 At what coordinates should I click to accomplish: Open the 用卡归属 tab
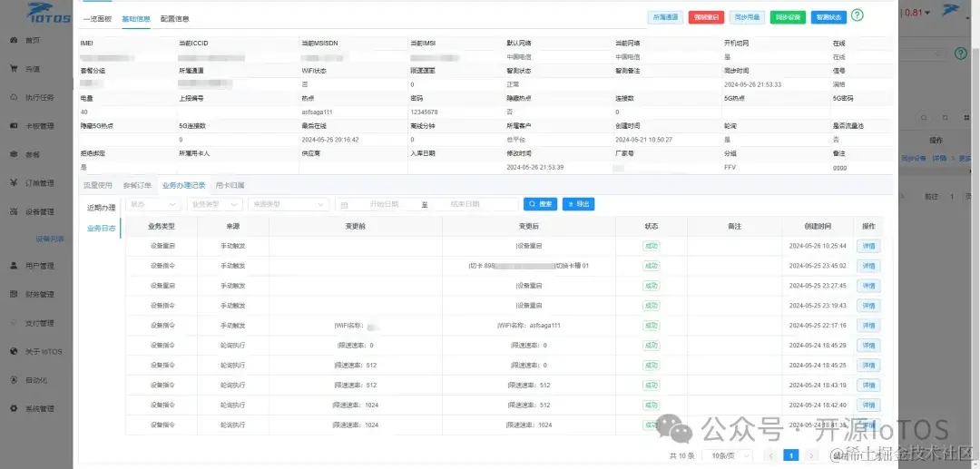pos(230,185)
